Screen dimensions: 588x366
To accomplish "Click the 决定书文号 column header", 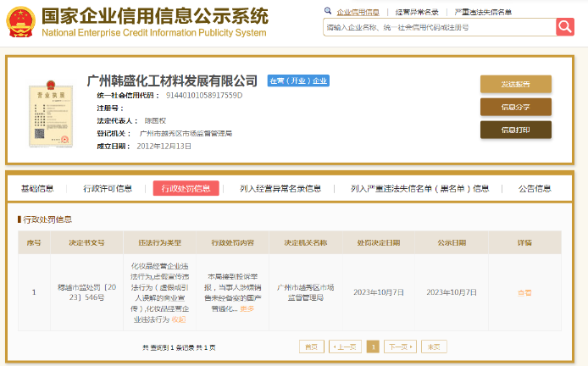I will [86, 242].
